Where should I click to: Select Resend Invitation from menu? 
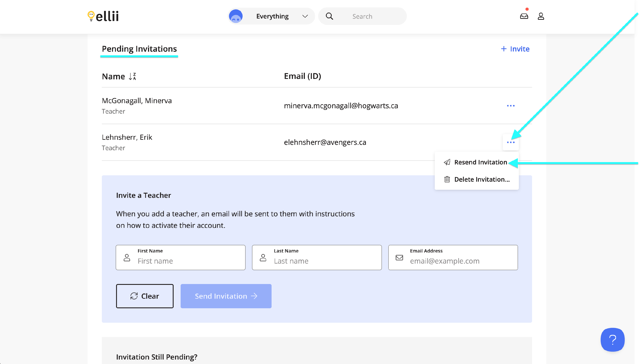pyautogui.click(x=480, y=162)
